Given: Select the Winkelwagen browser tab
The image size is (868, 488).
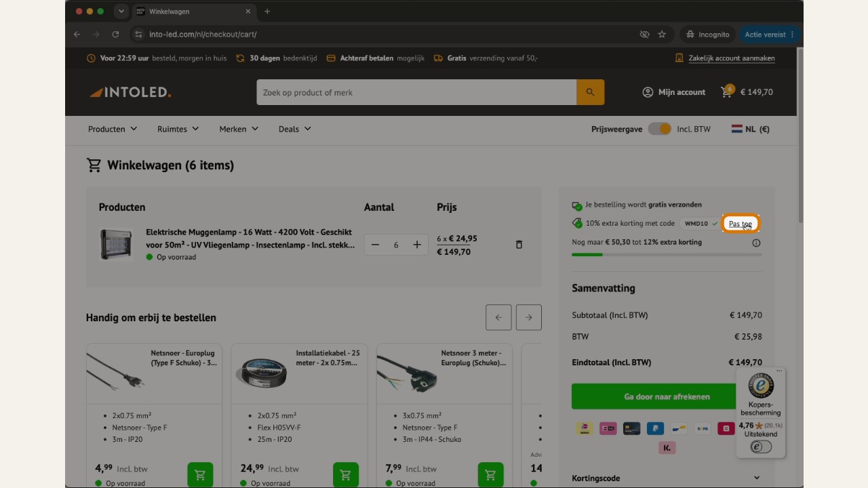Looking at the screenshot, I should point(194,12).
